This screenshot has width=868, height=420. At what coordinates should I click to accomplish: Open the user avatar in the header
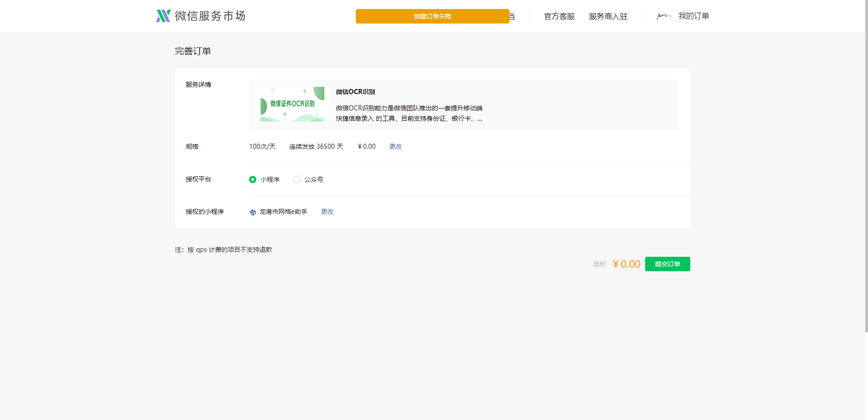click(664, 16)
